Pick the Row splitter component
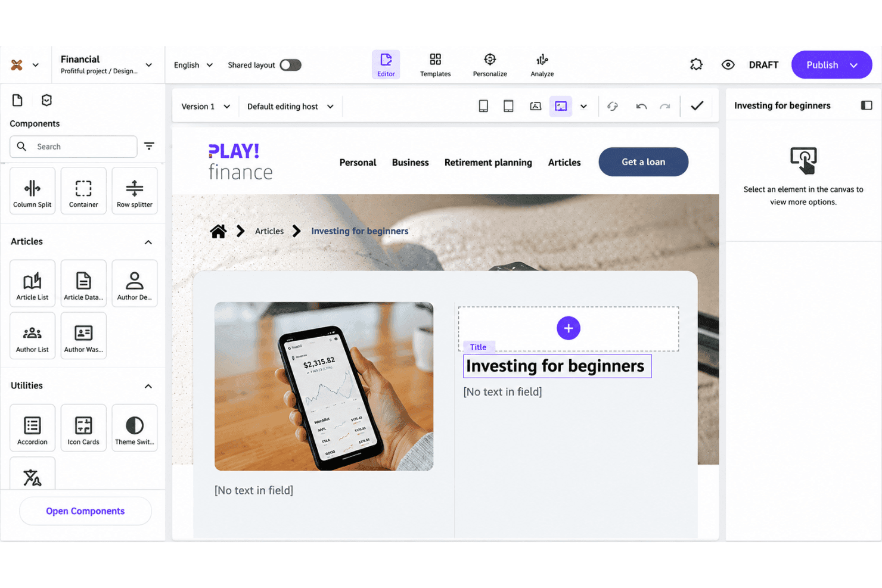This screenshot has height=588, width=882. (135, 191)
